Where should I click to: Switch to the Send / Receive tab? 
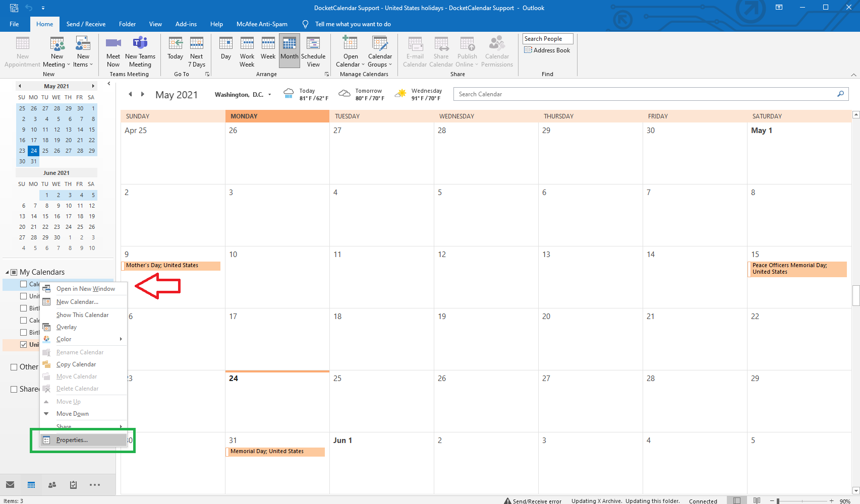pyautogui.click(x=86, y=24)
